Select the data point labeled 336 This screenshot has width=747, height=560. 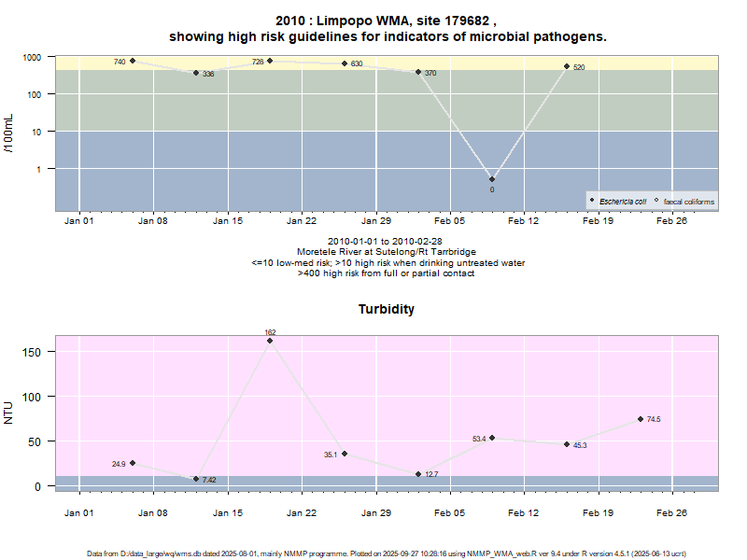coord(196,72)
